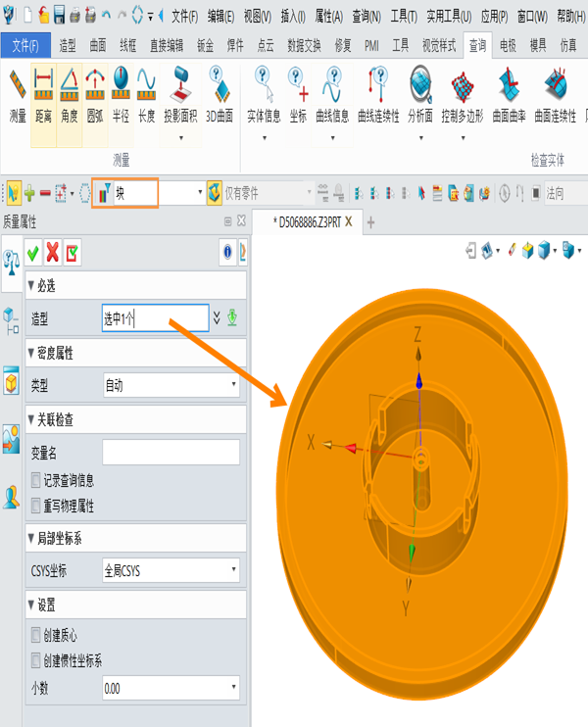588x727 pixels.
Task: Click the 变量名 input field
Action: click(171, 452)
